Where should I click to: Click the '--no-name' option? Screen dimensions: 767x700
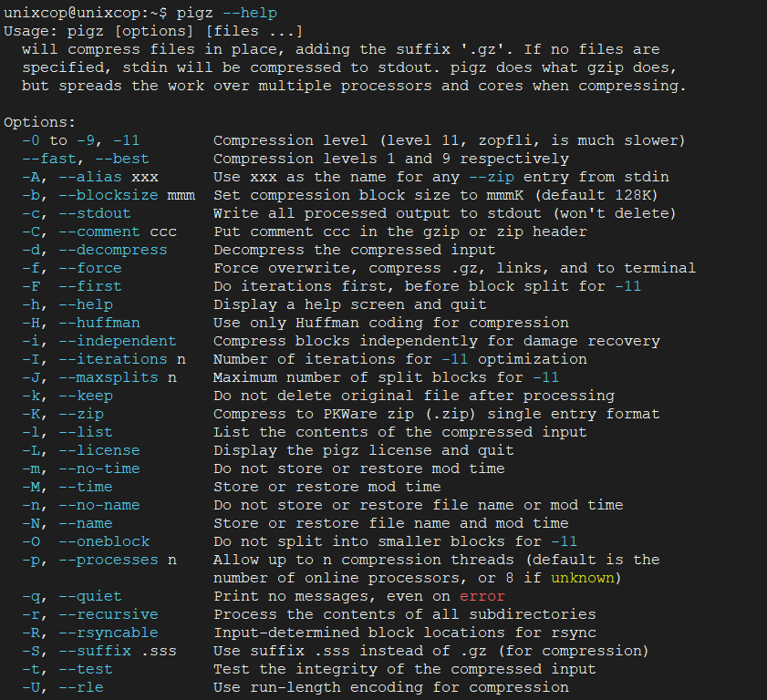[99, 506]
